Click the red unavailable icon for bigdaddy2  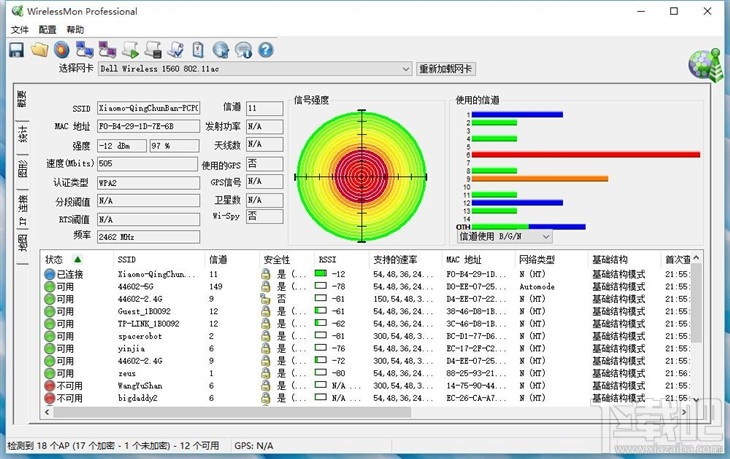pos(50,398)
